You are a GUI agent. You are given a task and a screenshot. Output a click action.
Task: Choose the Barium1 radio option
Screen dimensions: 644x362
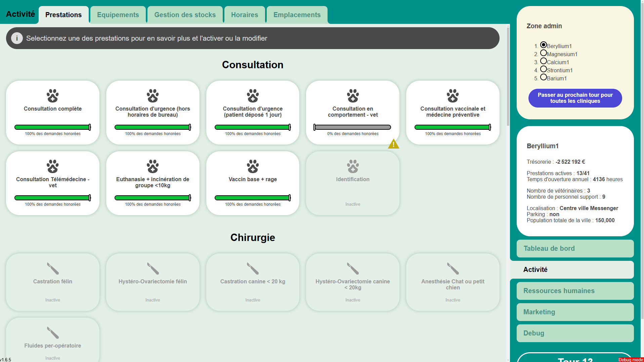coord(543,77)
